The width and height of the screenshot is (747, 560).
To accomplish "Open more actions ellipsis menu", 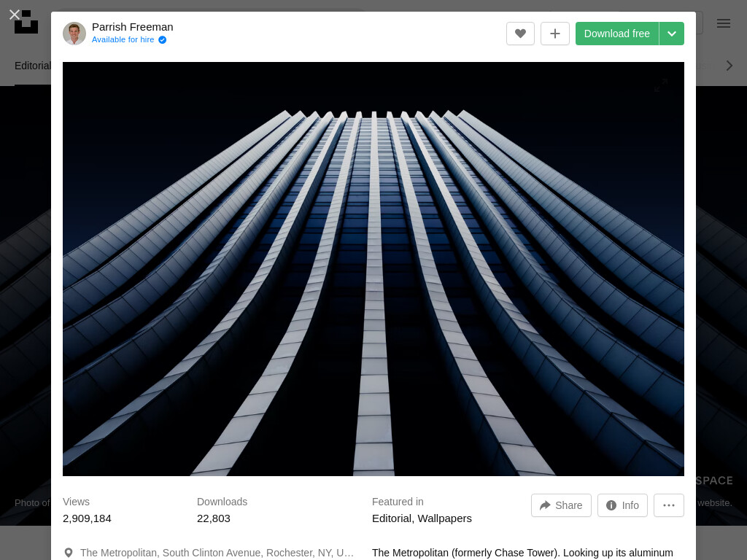I will [669, 505].
